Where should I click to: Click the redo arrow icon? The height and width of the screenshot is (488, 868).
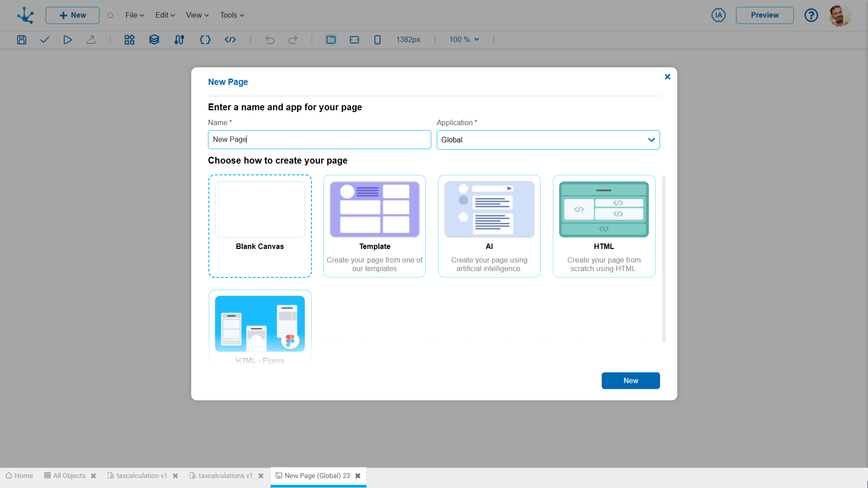tap(292, 39)
